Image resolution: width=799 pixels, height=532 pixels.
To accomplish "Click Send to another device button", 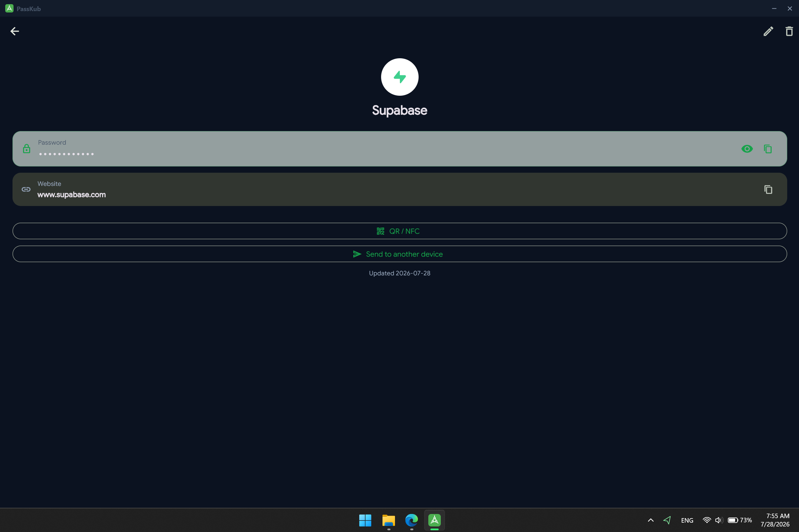I will tap(399, 254).
